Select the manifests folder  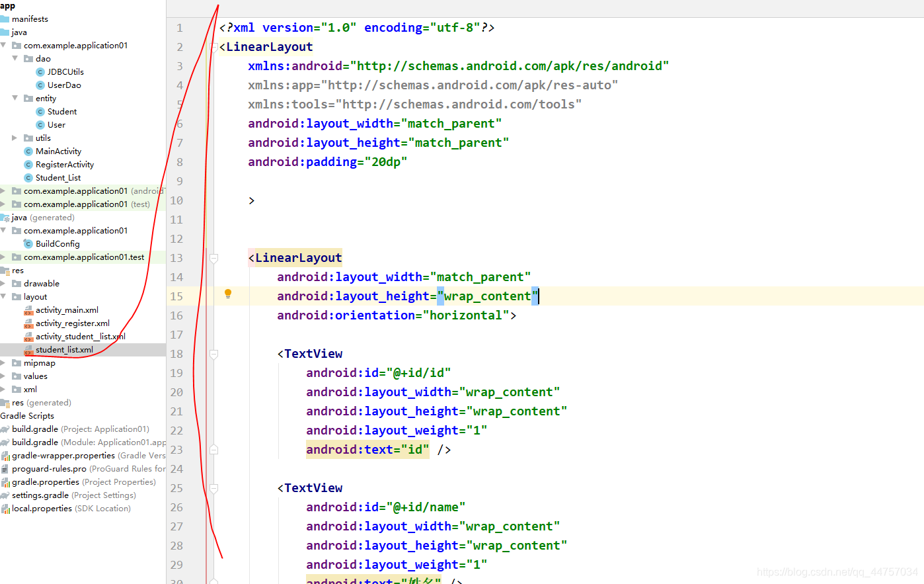pyautogui.click(x=30, y=19)
